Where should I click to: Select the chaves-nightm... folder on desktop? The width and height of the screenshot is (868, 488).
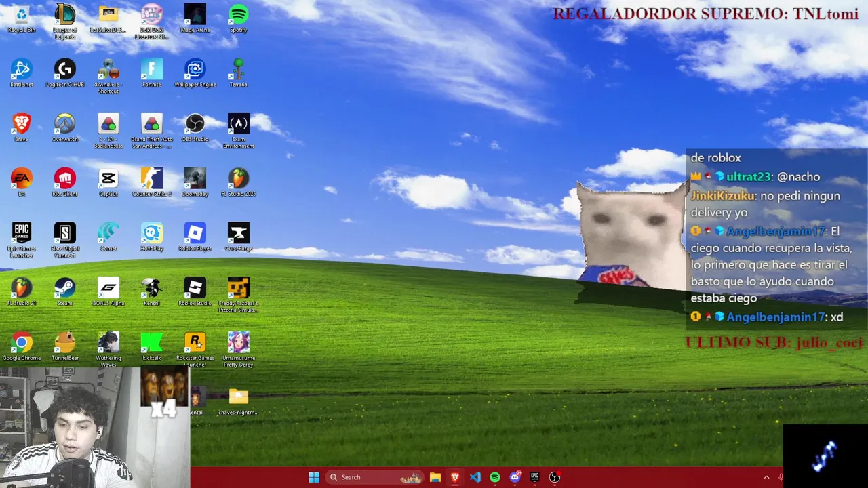239,402
